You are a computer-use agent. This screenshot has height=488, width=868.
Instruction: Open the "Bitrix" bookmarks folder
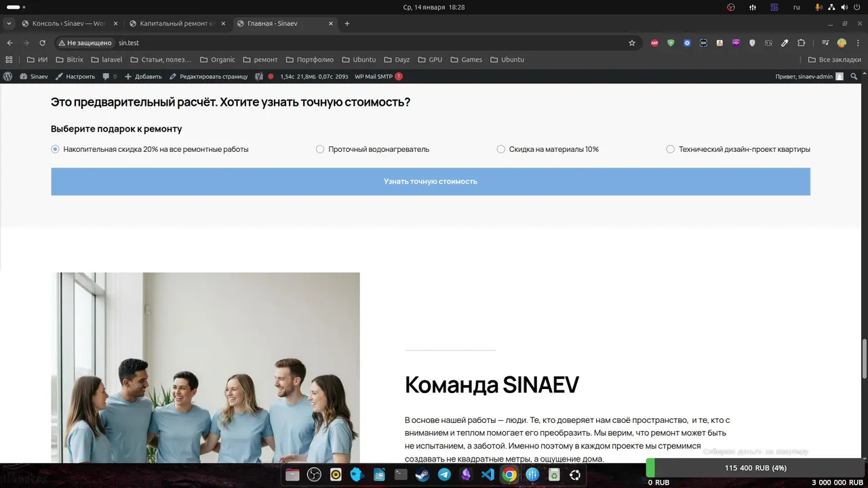point(69,60)
